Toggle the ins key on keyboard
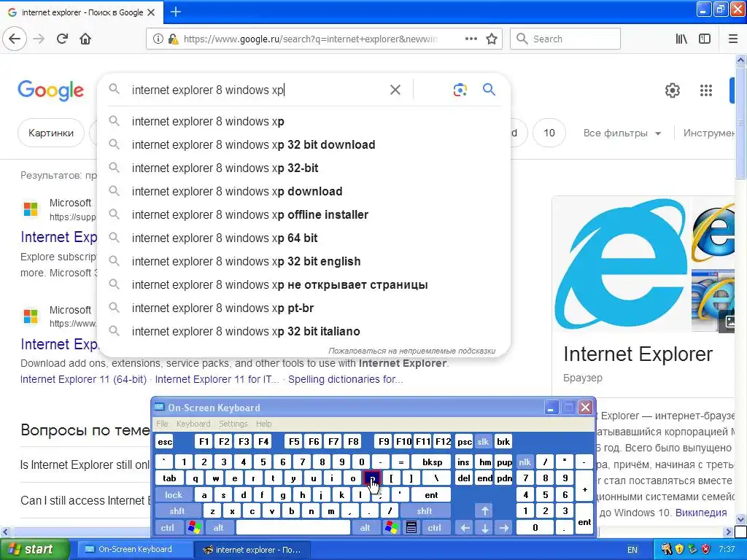This screenshot has height=560, width=747. coord(463,462)
